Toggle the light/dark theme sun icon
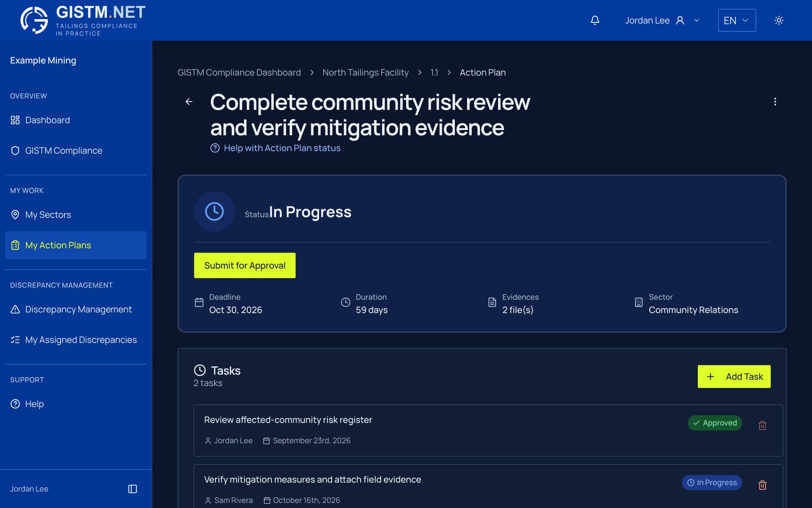The image size is (812, 508). pos(779,20)
